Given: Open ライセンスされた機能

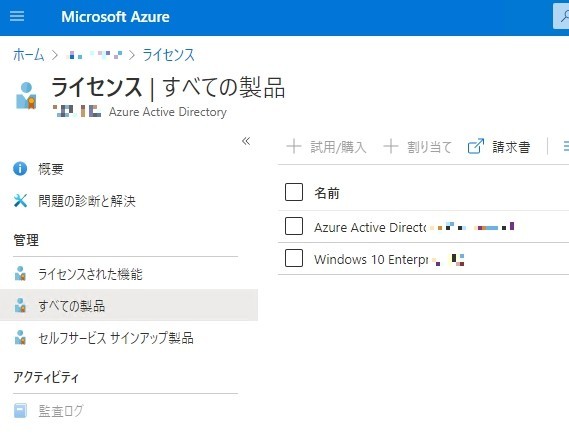Looking at the screenshot, I should tap(90, 274).
